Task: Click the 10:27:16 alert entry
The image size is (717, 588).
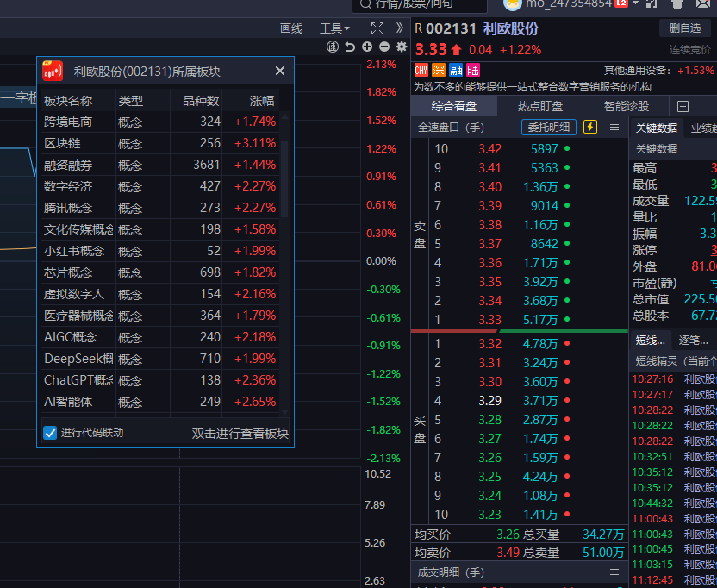Action: (x=674, y=378)
